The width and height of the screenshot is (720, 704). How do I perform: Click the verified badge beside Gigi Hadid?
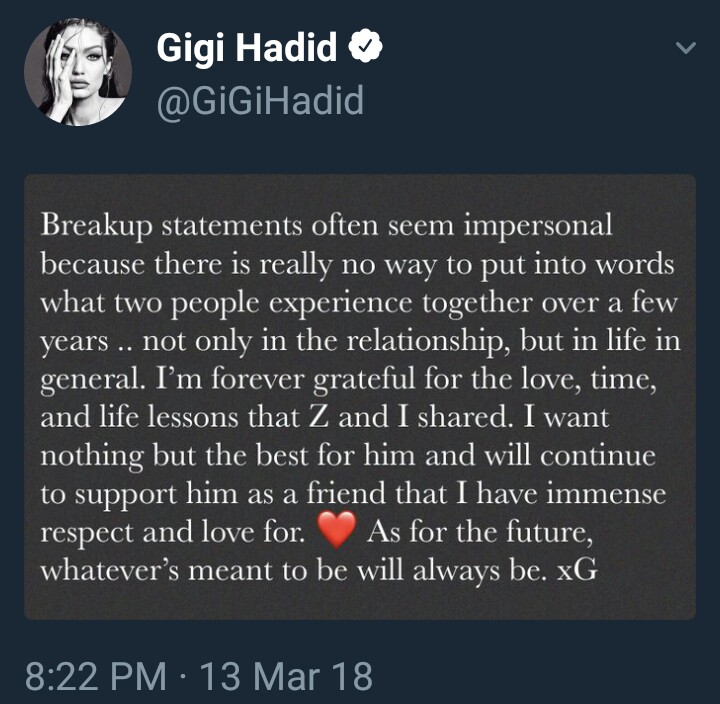point(364,48)
